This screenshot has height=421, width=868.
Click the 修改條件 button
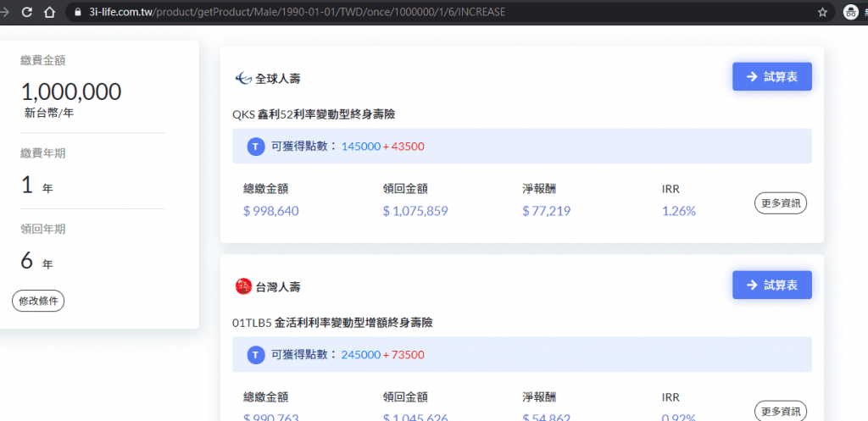click(38, 302)
